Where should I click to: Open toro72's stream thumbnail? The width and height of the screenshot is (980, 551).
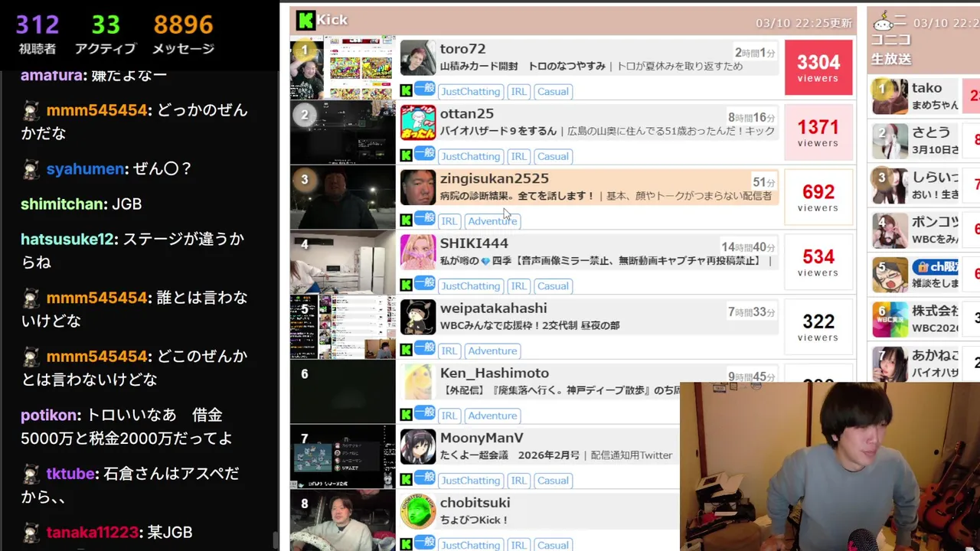(x=342, y=67)
